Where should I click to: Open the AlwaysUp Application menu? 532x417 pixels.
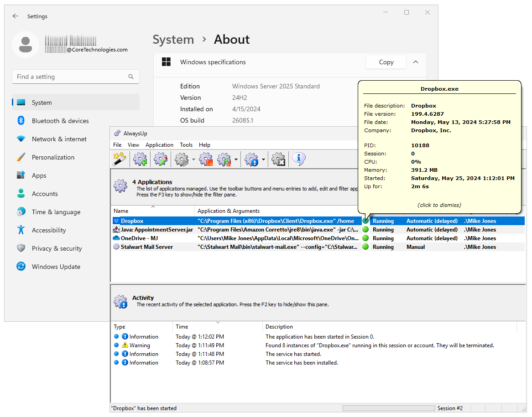coord(160,145)
